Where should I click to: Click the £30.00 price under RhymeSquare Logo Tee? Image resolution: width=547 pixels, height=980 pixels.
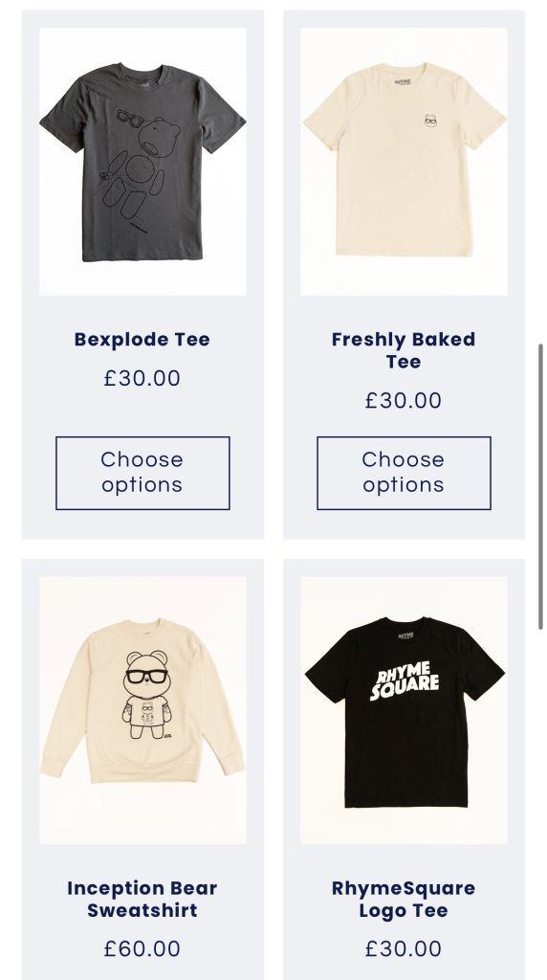404,948
